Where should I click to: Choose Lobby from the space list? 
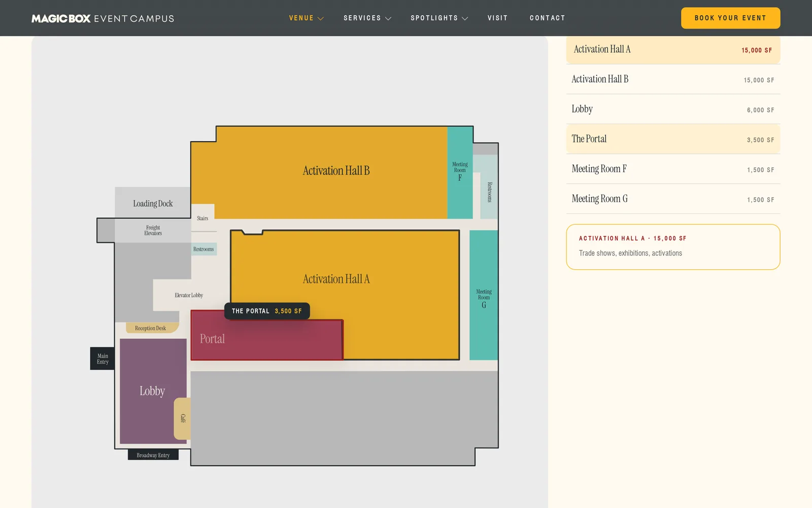673,109
